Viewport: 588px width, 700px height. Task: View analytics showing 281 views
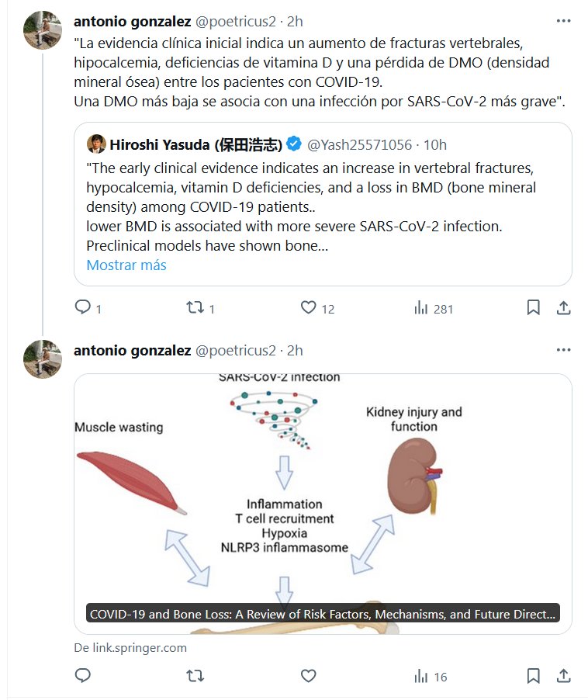(422, 308)
